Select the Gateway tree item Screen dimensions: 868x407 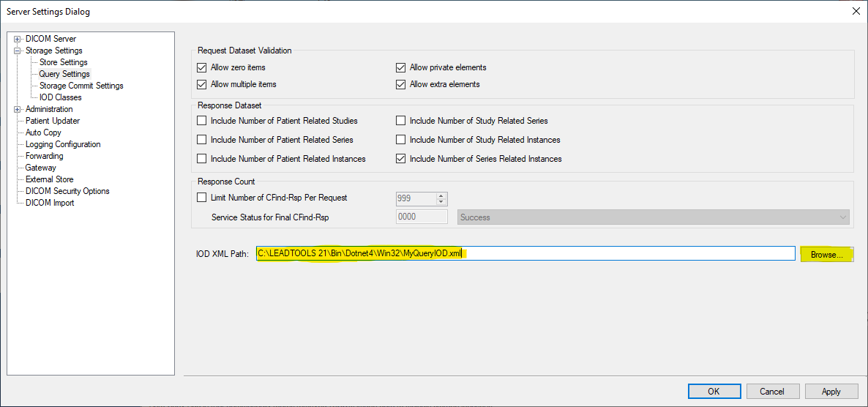[x=40, y=168]
